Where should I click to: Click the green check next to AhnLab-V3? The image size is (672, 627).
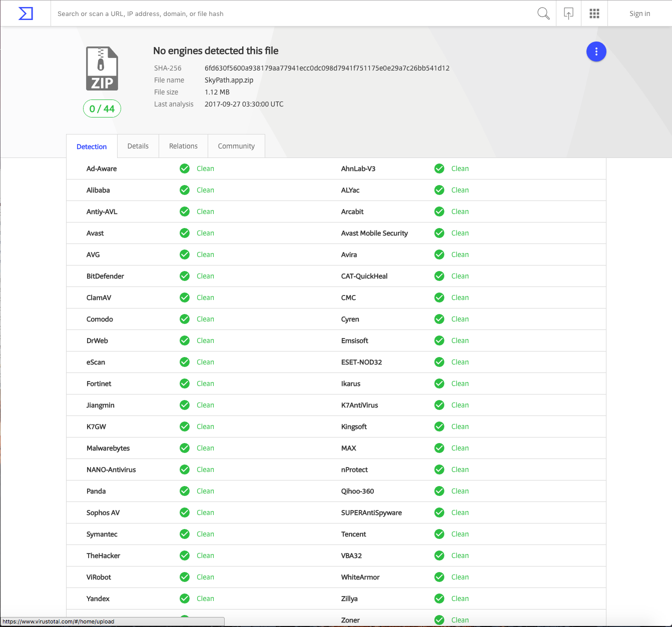(x=439, y=168)
